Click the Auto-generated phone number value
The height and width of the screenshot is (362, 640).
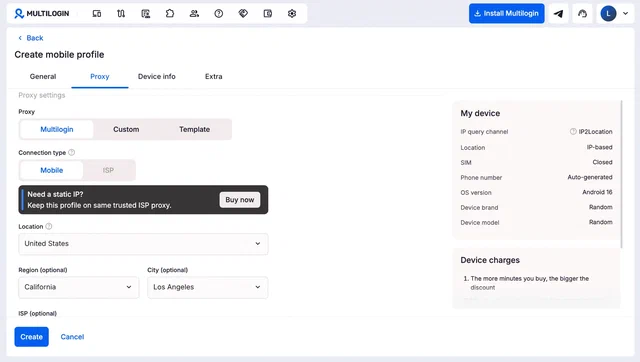tap(590, 177)
